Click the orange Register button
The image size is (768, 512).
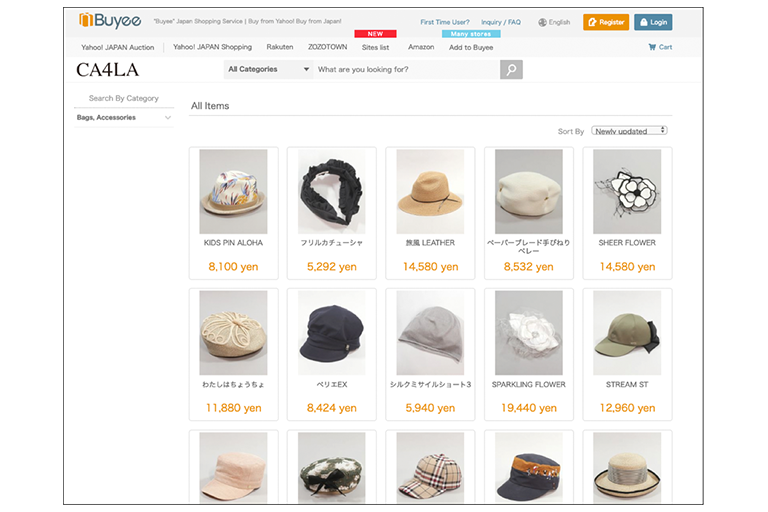[x=606, y=22]
